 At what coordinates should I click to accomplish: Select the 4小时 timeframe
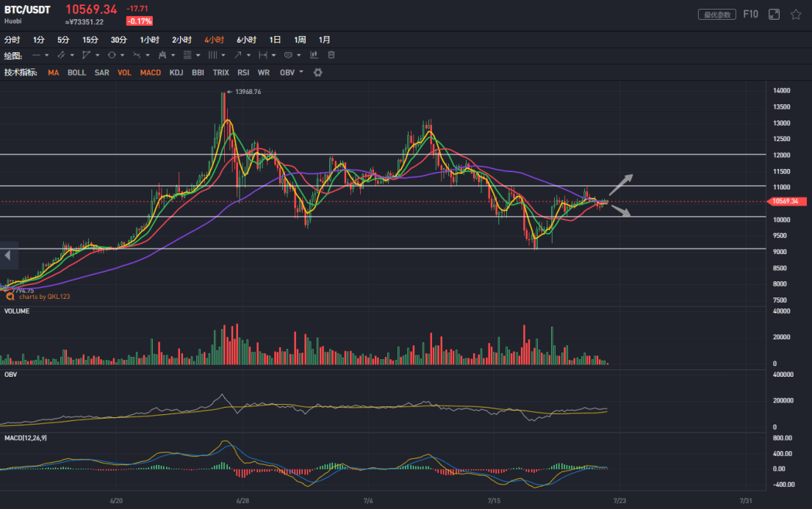pyautogui.click(x=214, y=40)
